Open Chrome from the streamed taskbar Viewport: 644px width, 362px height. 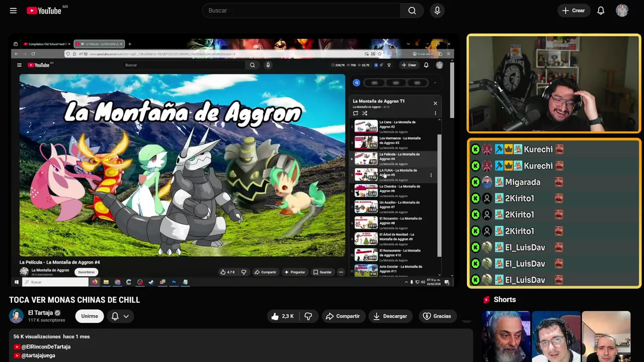117,282
